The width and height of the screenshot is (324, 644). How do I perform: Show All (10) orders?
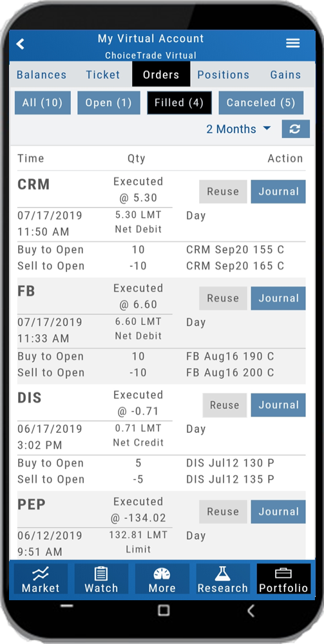coord(43,102)
